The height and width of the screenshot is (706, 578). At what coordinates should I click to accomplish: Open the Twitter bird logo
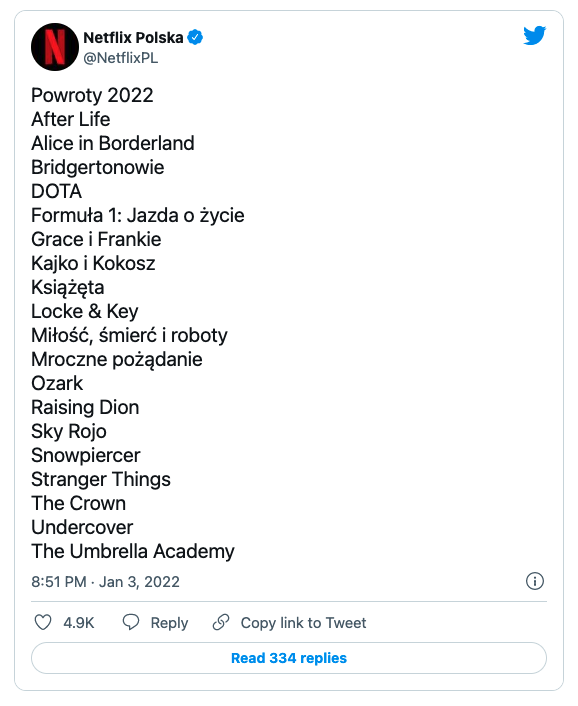pos(534,36)
